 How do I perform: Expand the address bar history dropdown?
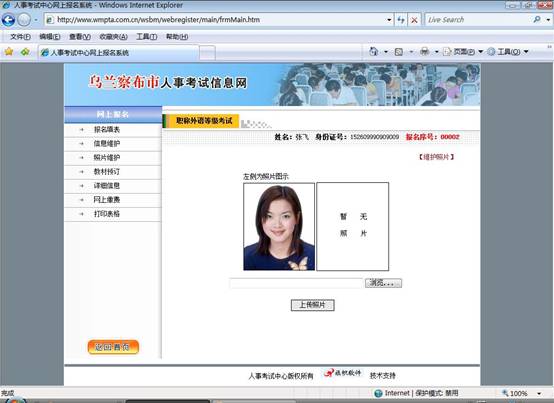click(x=389, y=20)
